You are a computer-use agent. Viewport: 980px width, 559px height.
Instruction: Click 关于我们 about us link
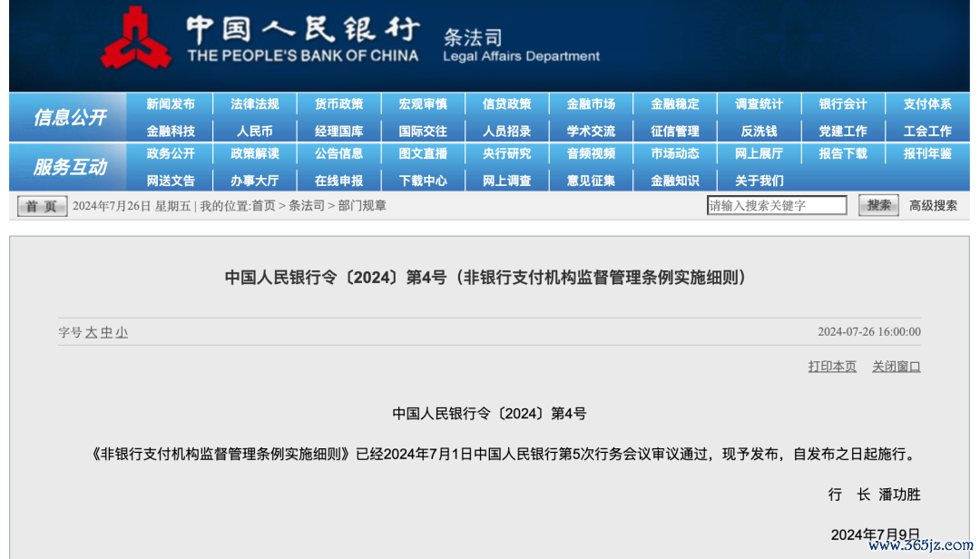pos(759,181)
